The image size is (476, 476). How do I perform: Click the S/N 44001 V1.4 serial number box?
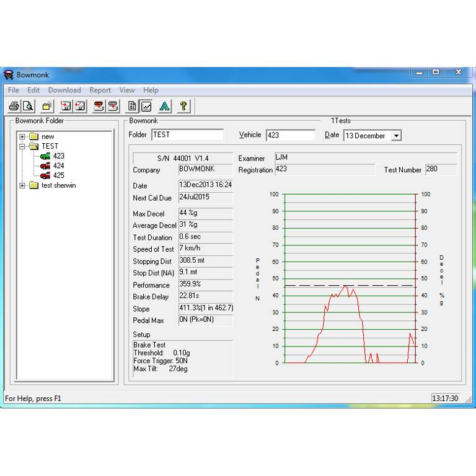(183, 158)
